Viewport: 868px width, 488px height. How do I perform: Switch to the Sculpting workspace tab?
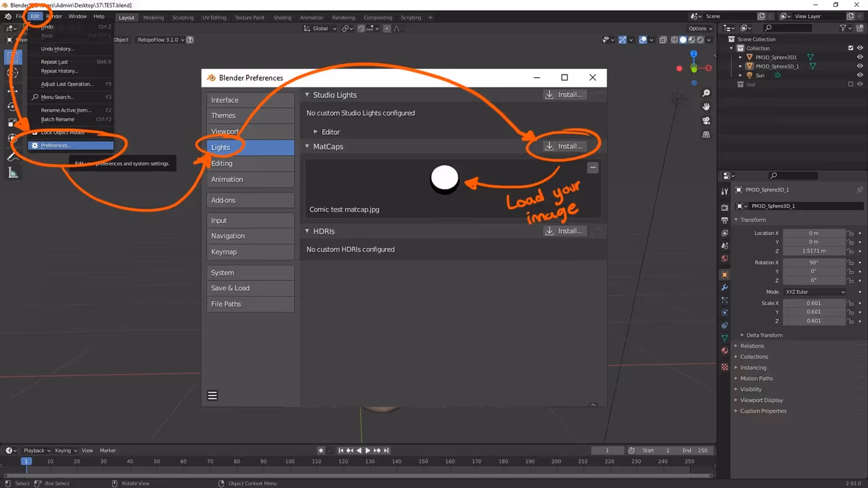183,17
